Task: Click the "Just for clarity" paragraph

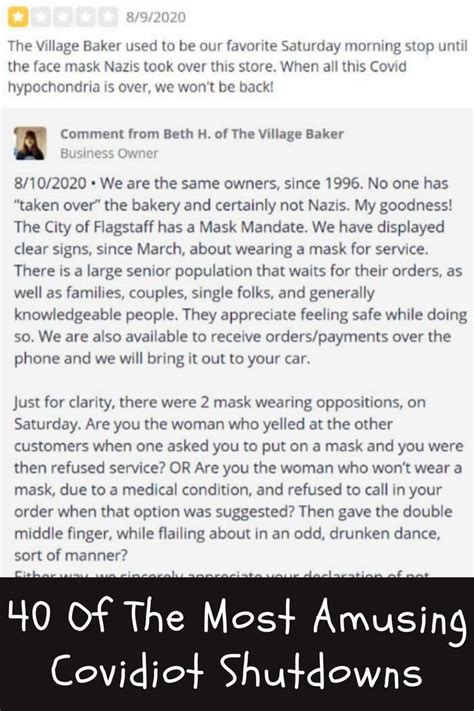Action: 238,478
